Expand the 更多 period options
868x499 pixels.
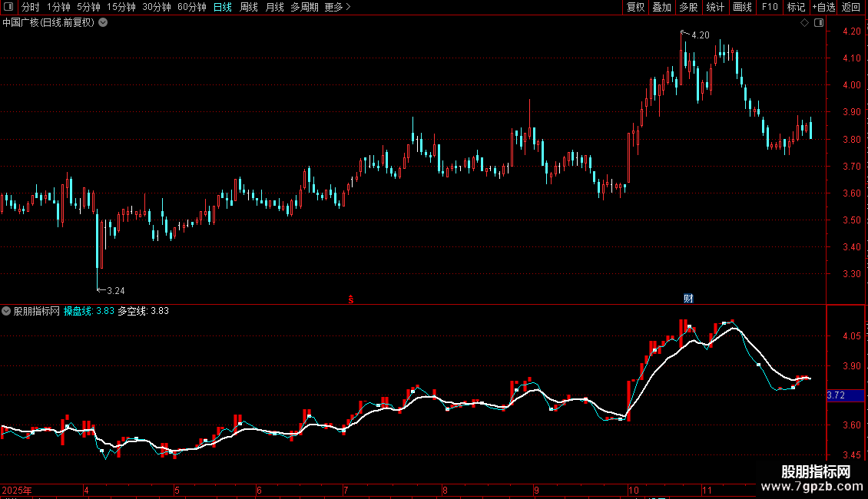click(337, 7)
